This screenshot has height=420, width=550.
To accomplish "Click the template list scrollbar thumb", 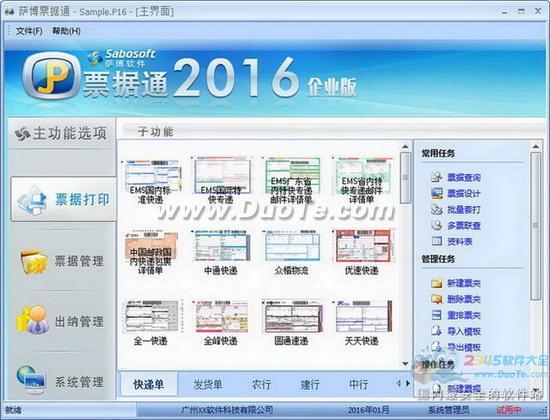I will pyautogui.click(x=405, y=178).
